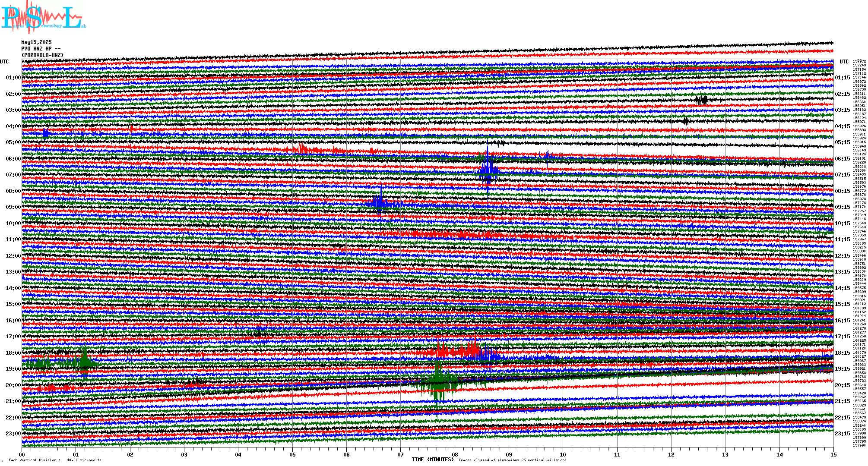Click the '05:15' time label on right
This screenshot has height=466, width=868.
click(x=843, y=142)
